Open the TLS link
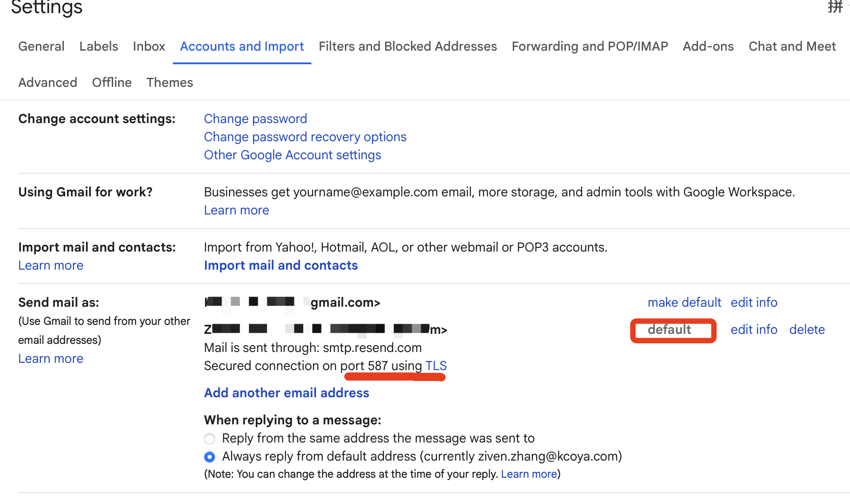This screenshot has height=504, width=850. tap(436, 366)
